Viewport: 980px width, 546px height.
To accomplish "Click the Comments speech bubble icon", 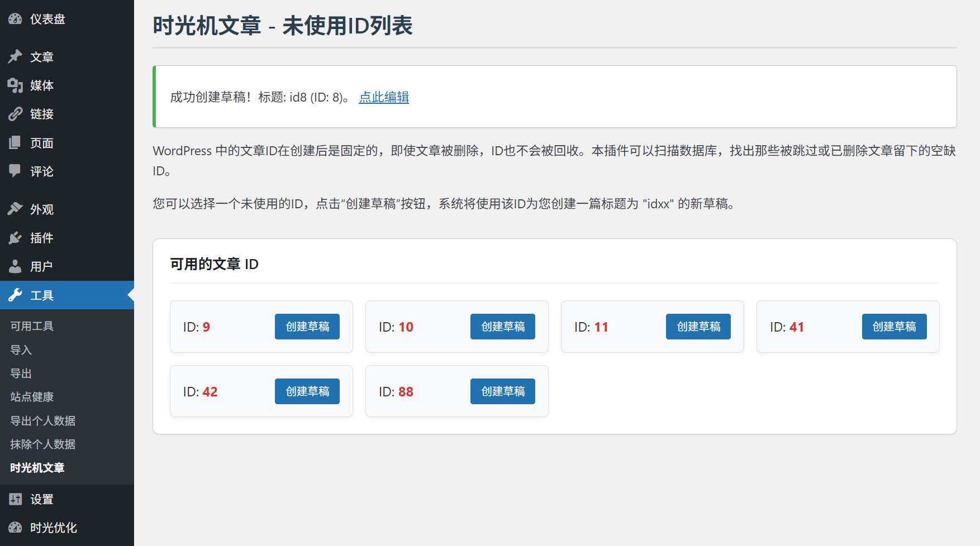I will point(15,171).
